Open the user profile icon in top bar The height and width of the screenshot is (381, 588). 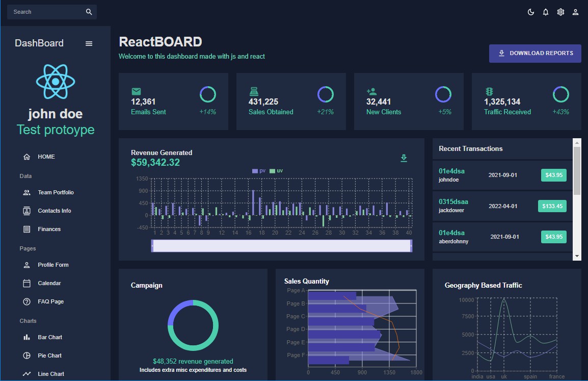pos(575,12)
